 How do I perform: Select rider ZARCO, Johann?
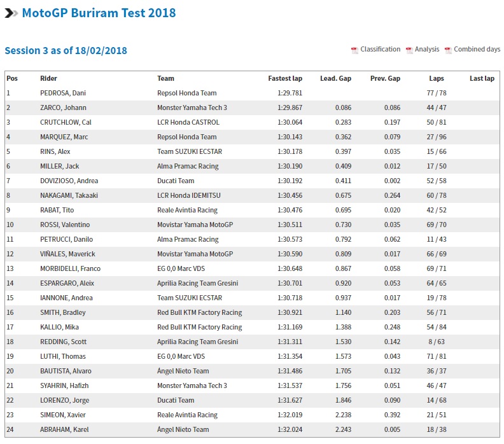(64, 108)
